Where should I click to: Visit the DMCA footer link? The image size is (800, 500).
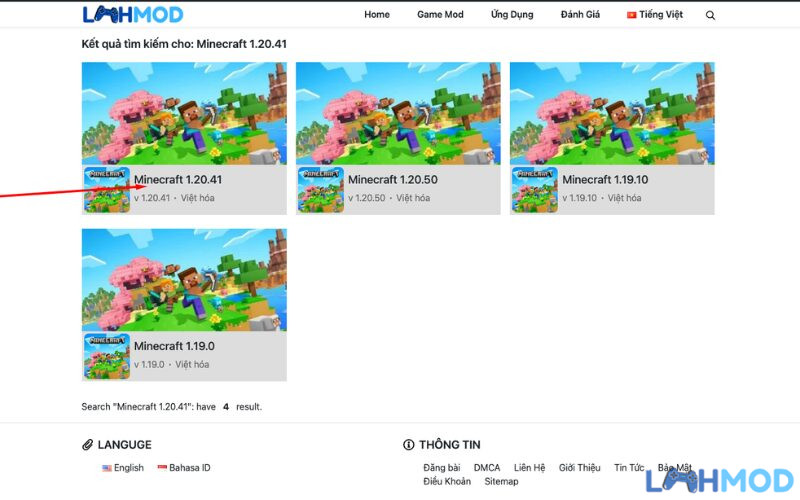click(x=487, y=467)
